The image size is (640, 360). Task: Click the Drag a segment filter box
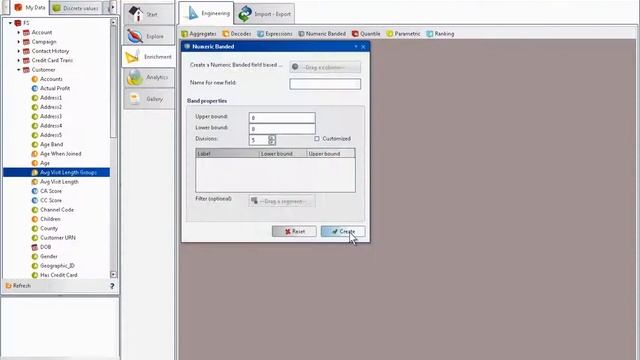(282, 201)
